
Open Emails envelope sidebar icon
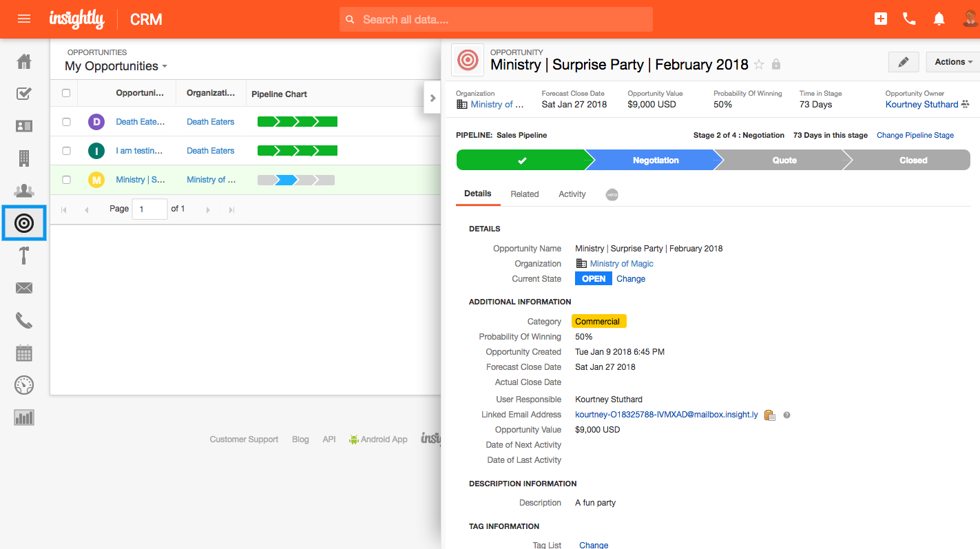pos(24,288)
